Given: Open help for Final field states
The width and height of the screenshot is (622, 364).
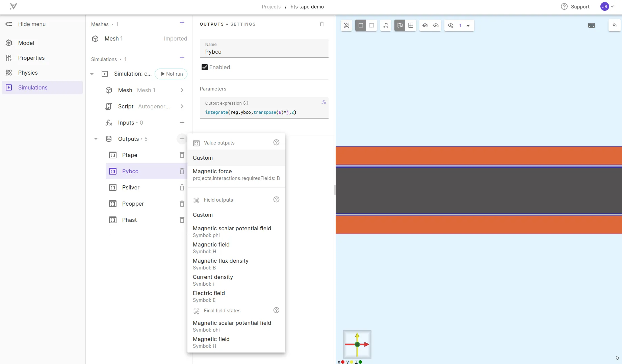Looking at the screenshot, I should click(x=276, y=310).
